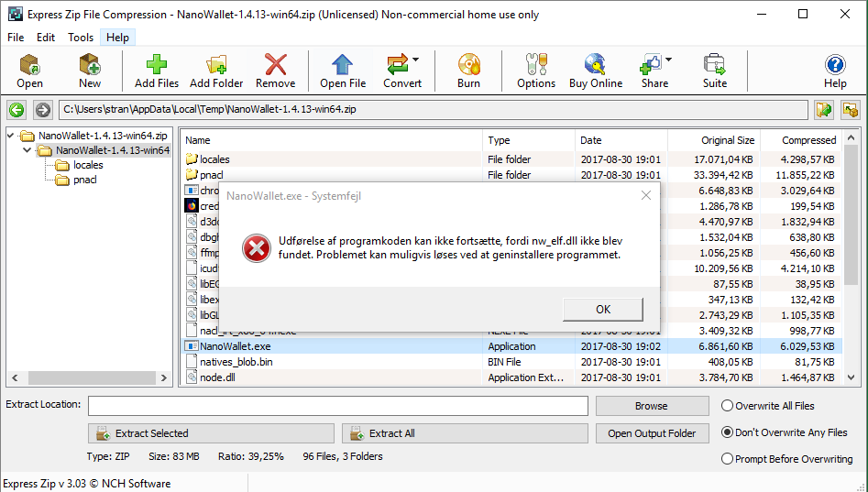Sort by the Original Size column header
Screen dimensions: 868x492
click(x=714, y=140)
